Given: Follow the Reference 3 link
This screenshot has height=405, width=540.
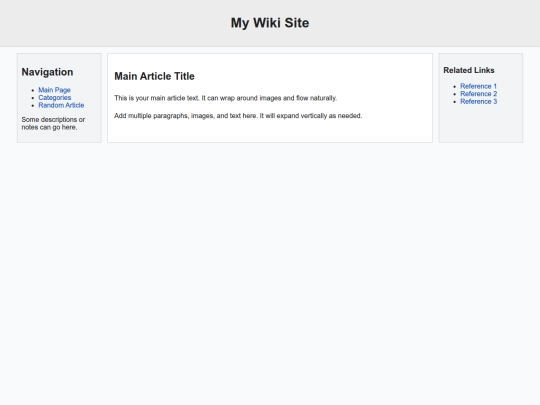Looking at the screenshot, I should pyautogui.click(x=478, y=101).
